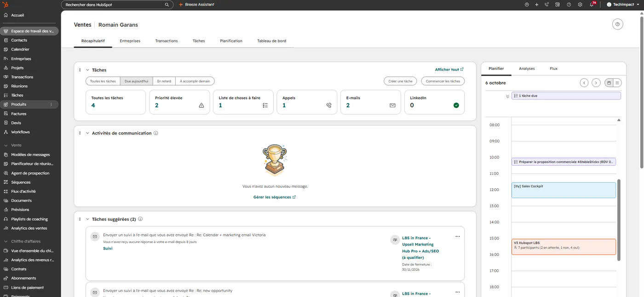The width and height of the screenshot is (644, 297).
Task: Select the Due aujourd'hui filter
Action: (137, 81)
